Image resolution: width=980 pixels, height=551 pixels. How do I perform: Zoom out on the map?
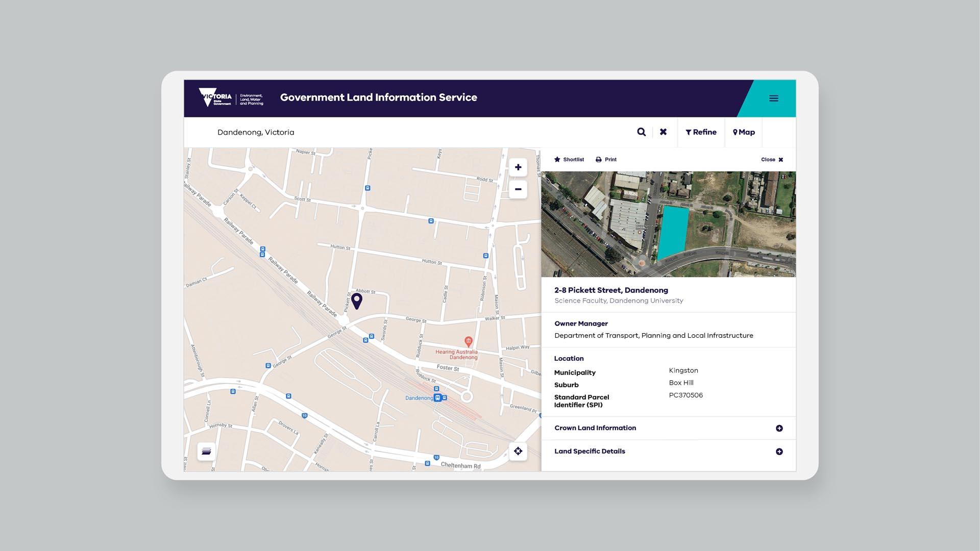click(x=518, y=189)
